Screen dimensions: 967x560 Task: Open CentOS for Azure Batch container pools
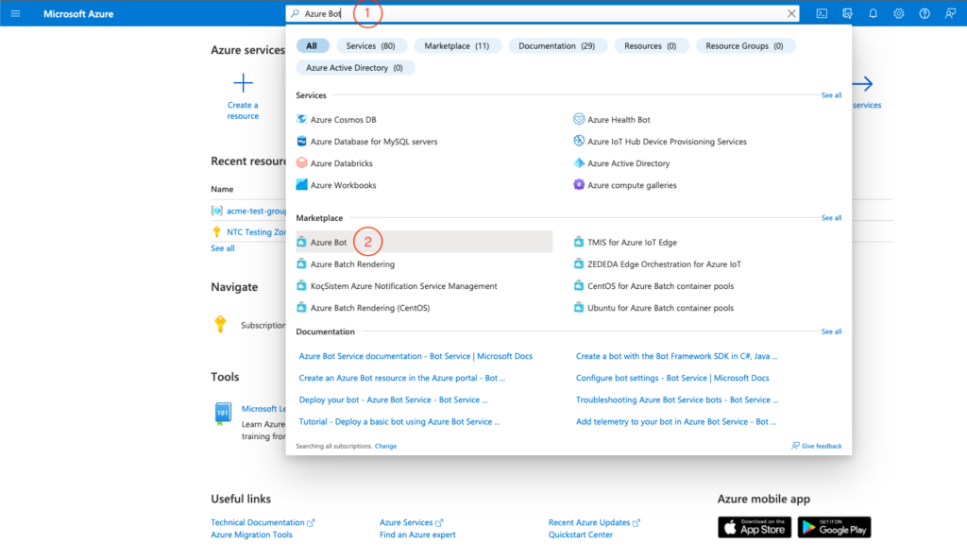click(660, 285)
